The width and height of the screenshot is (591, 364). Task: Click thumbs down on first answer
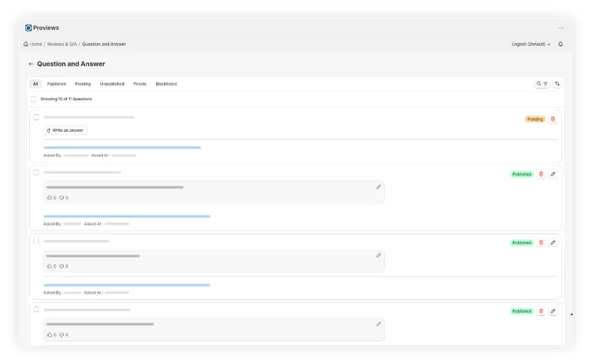pyautogui.click(x=62, y=198)
